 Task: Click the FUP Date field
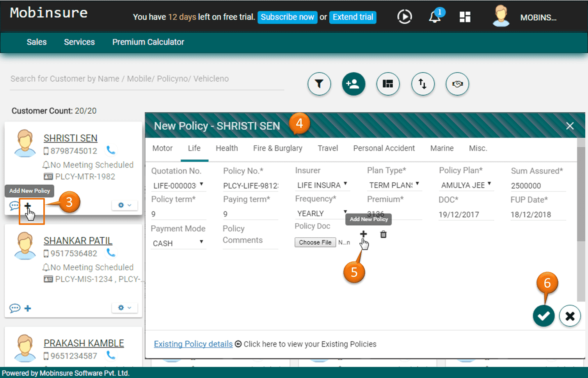[x=538, y=215]
